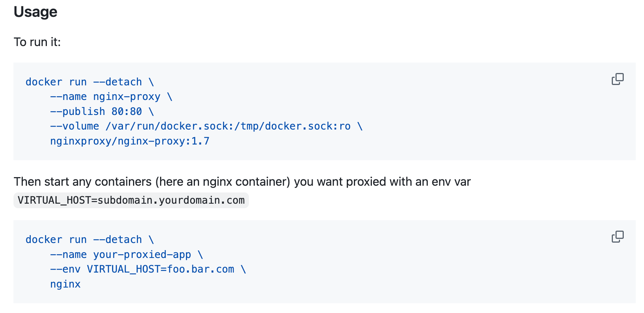Viewport: 644px width, 313px height.
Task: Click the --publish flag in the code
Action: [x=78, y=112]
